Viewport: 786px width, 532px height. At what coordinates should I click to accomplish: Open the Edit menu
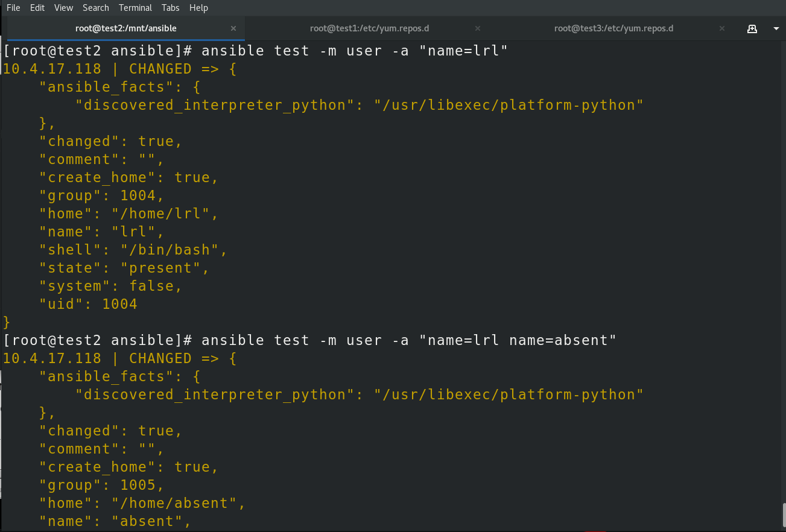37,8
